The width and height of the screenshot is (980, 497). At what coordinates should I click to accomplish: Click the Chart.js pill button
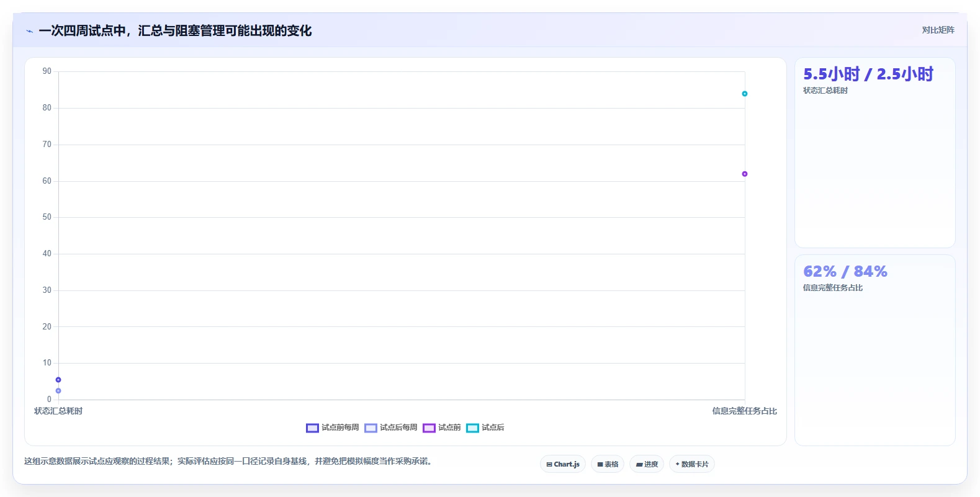[563, 464]
